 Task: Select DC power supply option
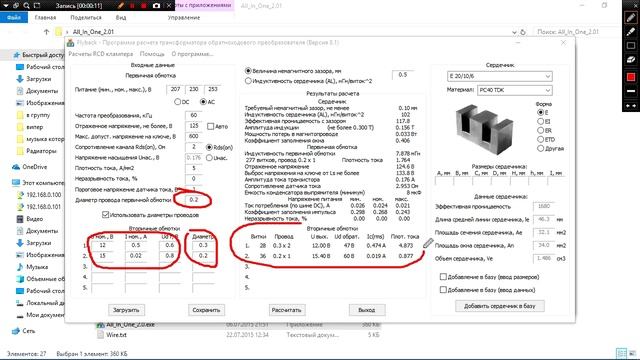pos(177,102)
